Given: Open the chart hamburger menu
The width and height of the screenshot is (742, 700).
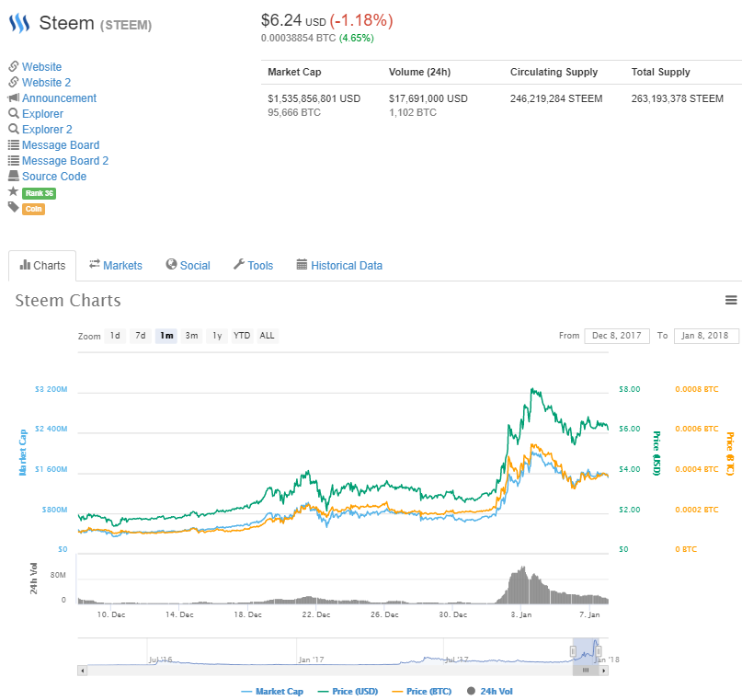Looking at the screenshot, I should [x=731, y=300].
